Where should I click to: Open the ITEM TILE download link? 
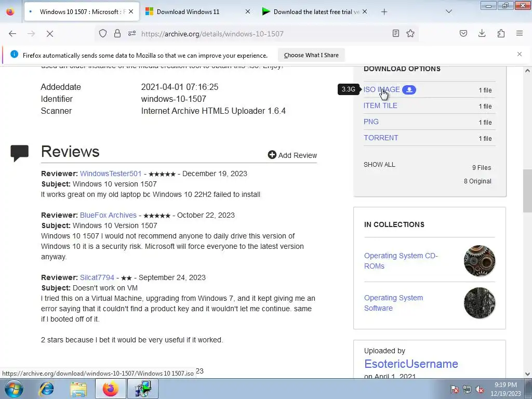tap(380, 105)
